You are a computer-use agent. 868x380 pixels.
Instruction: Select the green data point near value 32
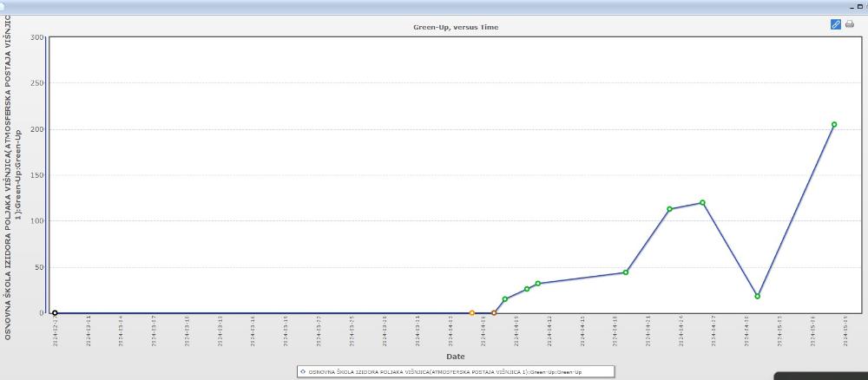pyautogui.click(x=538, y=284)
